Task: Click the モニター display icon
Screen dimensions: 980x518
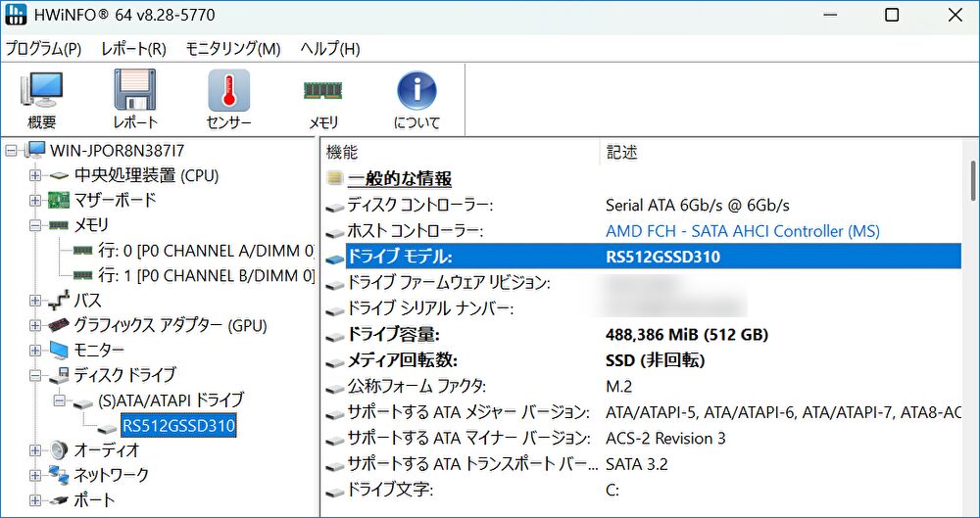Action: [59, 351]
